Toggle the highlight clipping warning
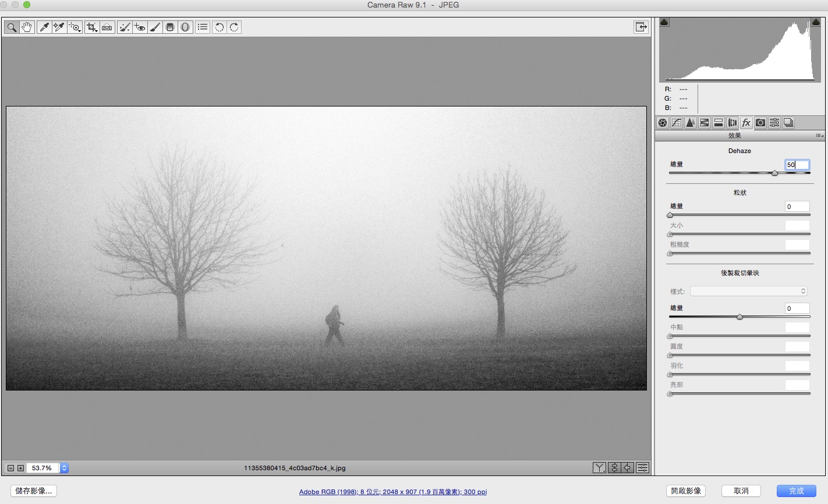 tap(816, 22)
